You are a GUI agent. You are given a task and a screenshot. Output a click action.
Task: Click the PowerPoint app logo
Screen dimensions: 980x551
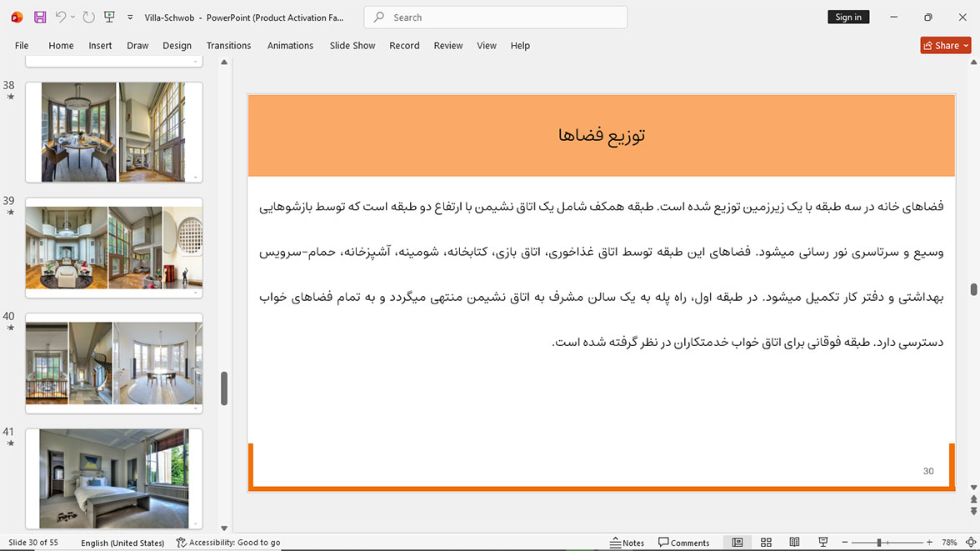click(x=17, y=18)
